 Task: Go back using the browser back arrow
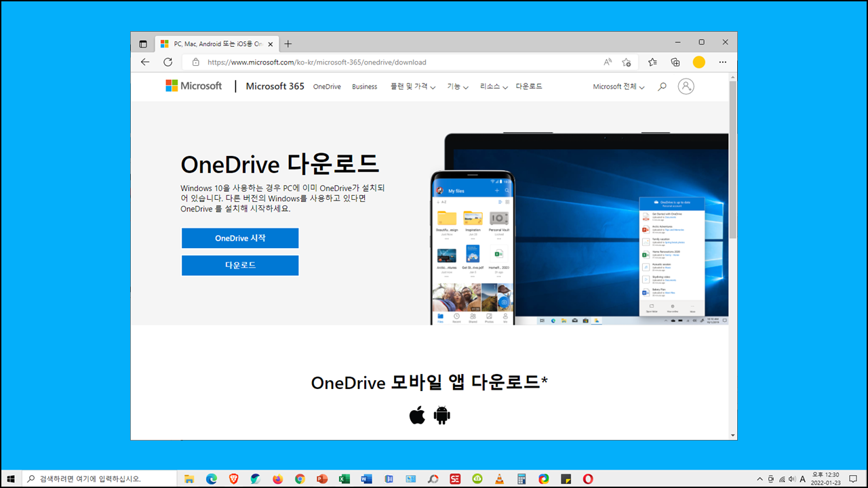click(x=145, y=62)
